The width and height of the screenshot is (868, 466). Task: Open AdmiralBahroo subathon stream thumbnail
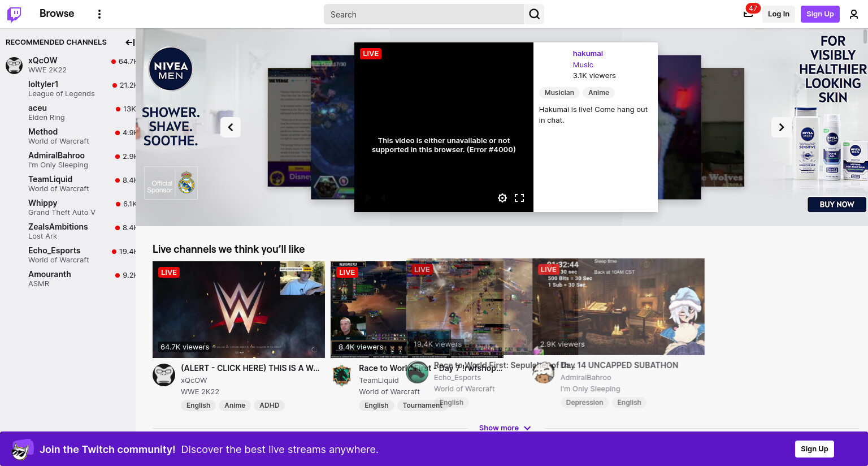[x=618, y=307]
